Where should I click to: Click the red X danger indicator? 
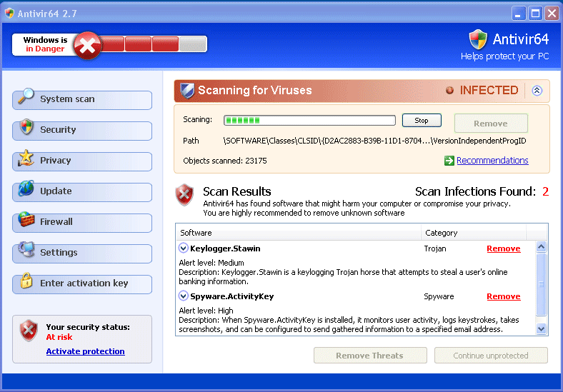(x=87, y=45)
